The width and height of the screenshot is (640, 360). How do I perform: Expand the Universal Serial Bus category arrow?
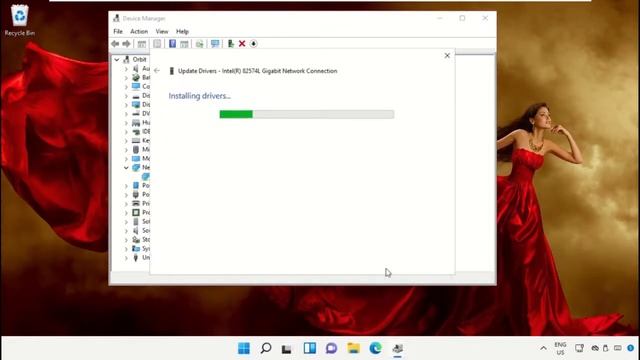tap(126, 258)
